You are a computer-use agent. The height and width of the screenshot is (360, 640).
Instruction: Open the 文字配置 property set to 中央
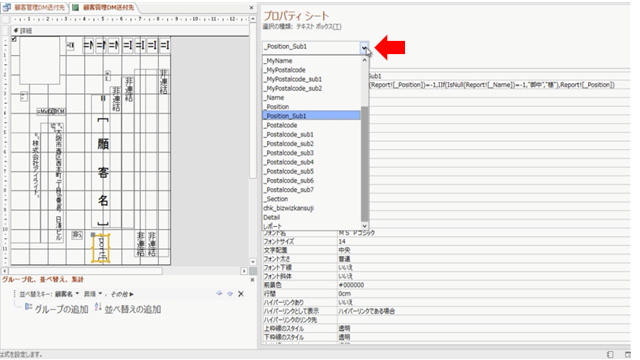pos(484,250)
